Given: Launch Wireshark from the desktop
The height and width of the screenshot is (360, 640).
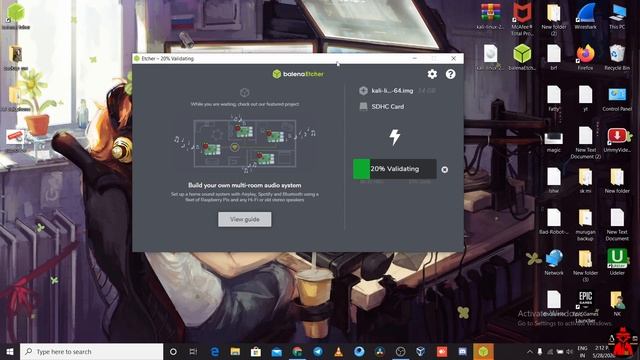Looking at the screenshot, I should tap(585, 16).
